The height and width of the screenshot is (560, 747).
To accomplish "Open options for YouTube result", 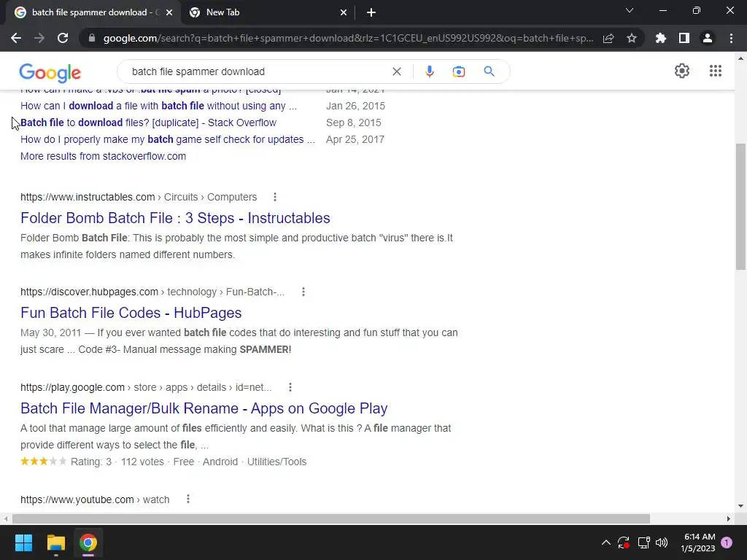I will pyautogui.click(x=188, y=499).
